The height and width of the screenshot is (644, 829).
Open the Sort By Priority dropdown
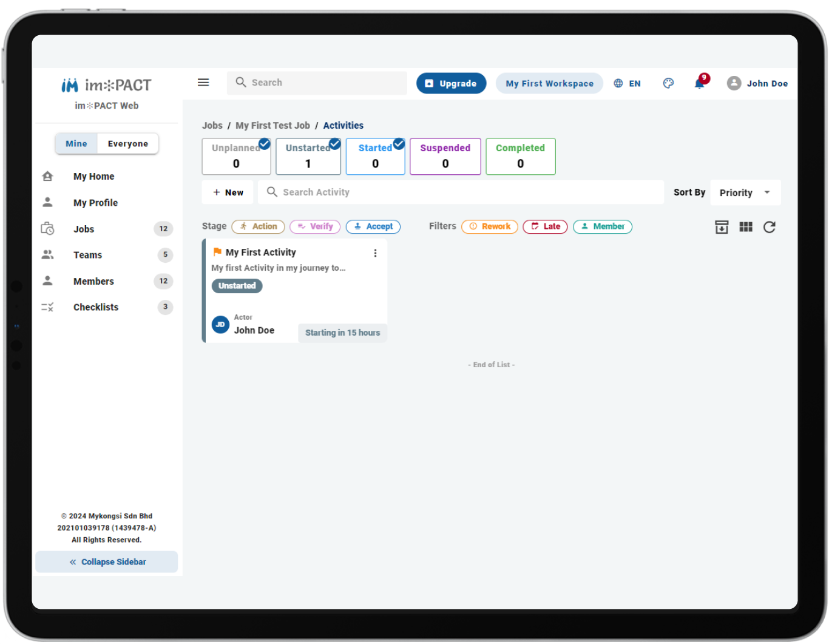point(745,192)
